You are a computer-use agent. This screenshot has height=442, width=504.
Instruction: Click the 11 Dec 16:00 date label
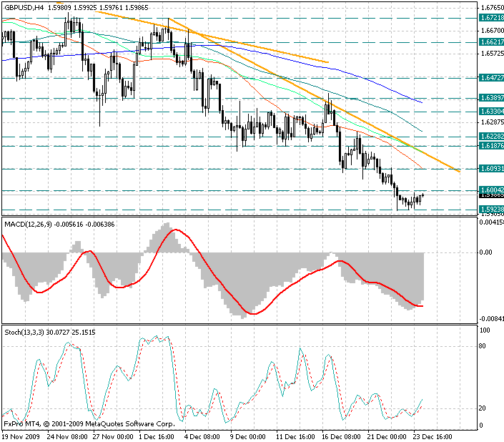pos(295,437)
